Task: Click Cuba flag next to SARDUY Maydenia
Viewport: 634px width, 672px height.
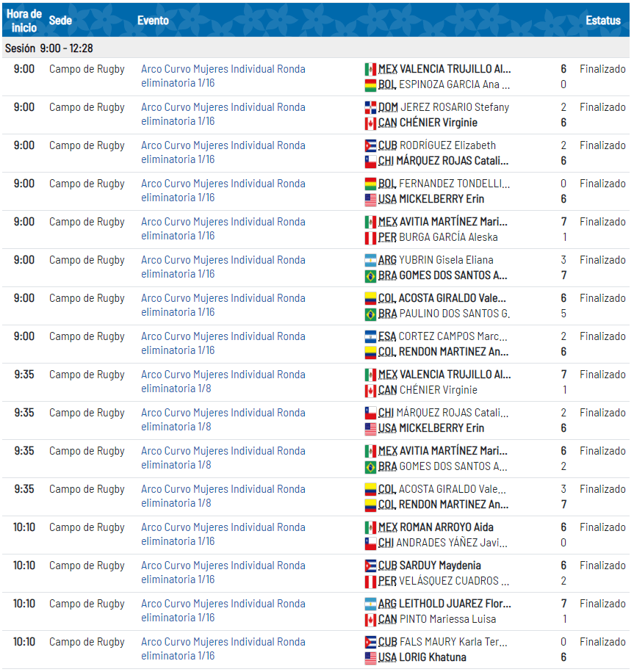Action: tap(370, 566)
